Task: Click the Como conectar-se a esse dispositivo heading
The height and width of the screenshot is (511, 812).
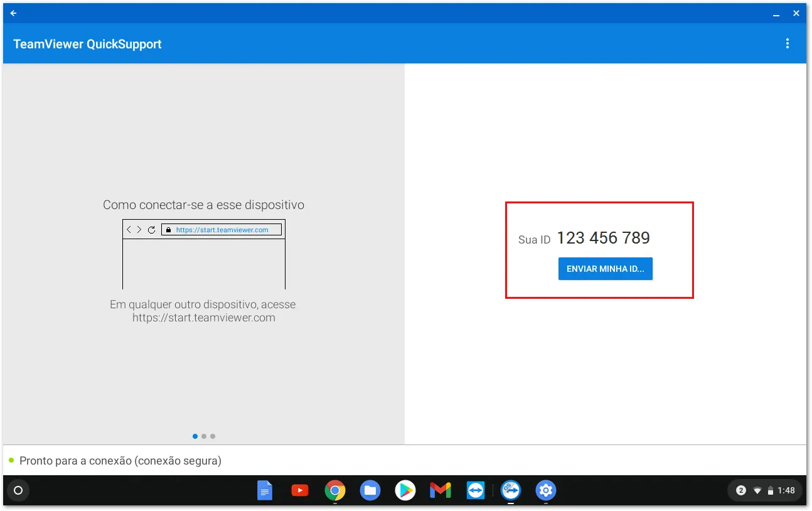Action: coord(203,205)
